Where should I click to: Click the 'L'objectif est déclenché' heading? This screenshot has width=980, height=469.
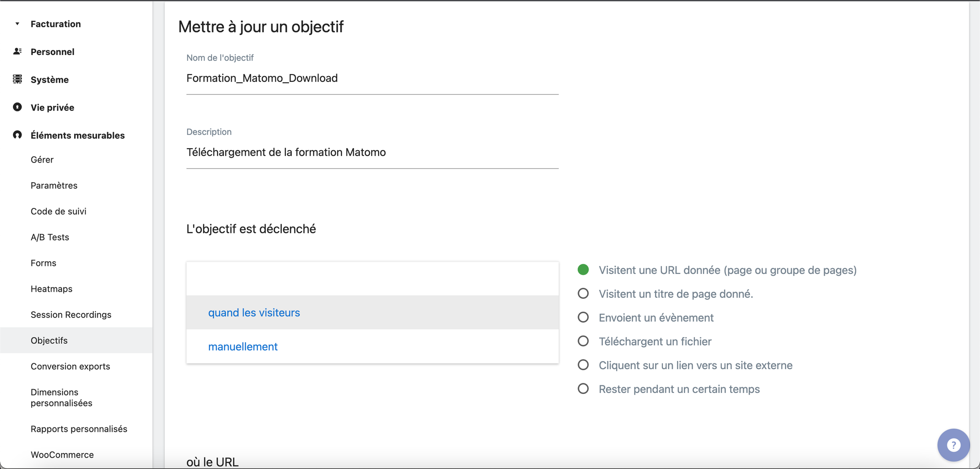tap(251, 229)
